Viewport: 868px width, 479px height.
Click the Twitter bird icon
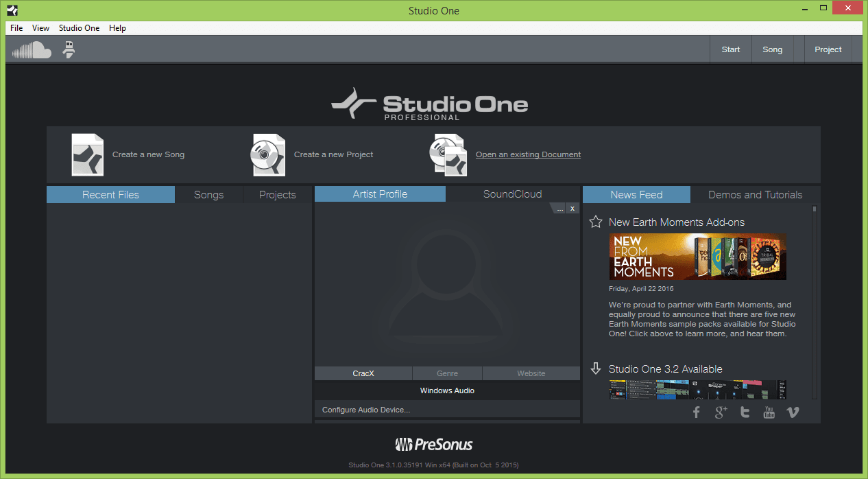(x=745, y=412)
